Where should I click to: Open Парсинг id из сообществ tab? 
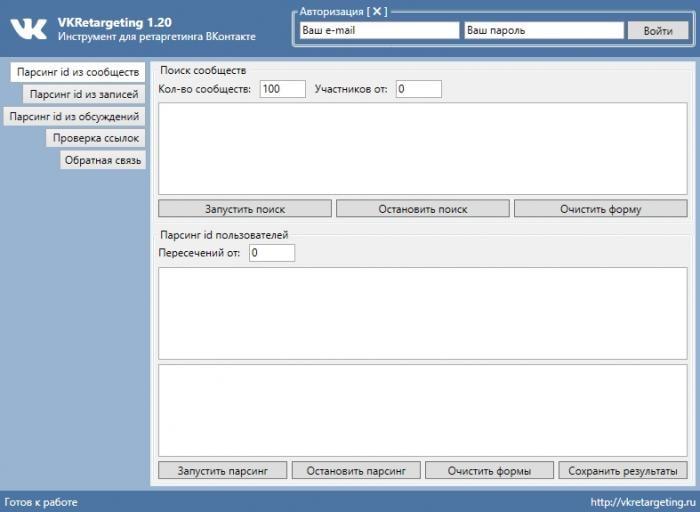[78, 72]
